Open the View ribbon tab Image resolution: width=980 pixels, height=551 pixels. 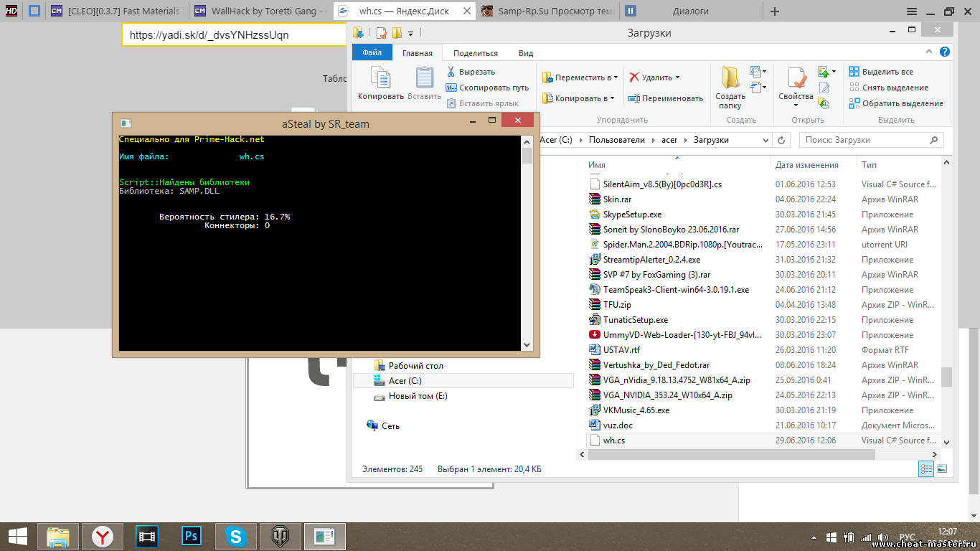tap(526, 53)
